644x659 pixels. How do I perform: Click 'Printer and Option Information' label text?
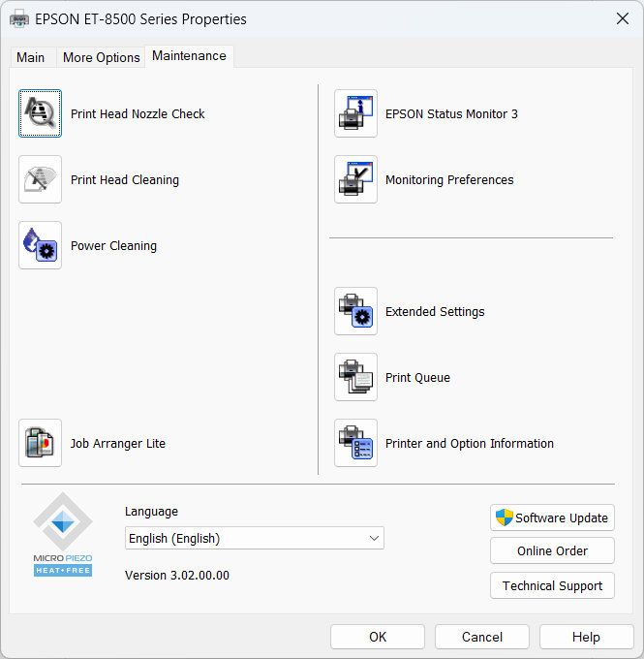coord(470,444)
